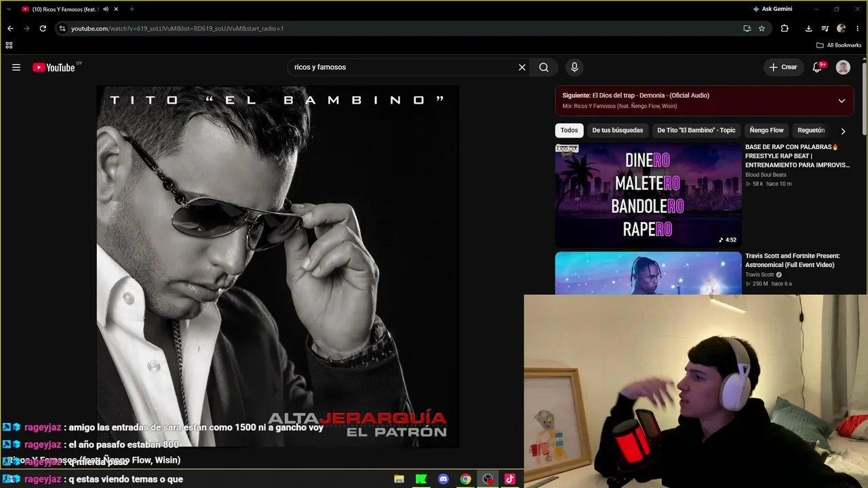Viewport: 868px width, 488px height.
Task: Run search with the magnifying glass button
Action: 544,67
